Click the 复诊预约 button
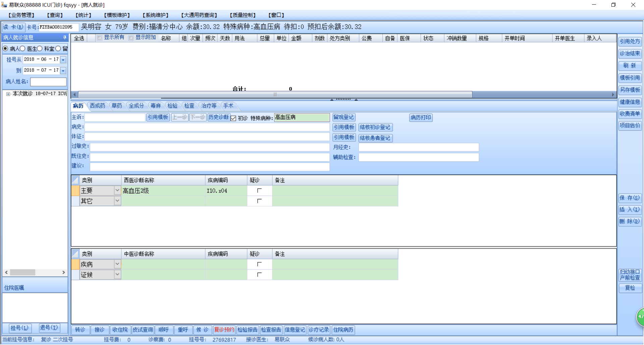644x345 pixels. click(224, 330)
